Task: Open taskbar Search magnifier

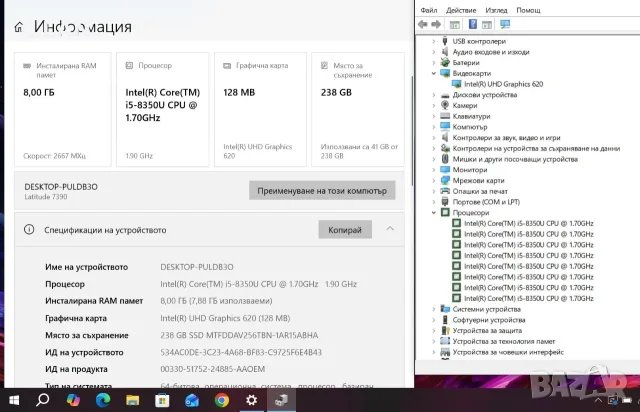Action: (42, 400)
